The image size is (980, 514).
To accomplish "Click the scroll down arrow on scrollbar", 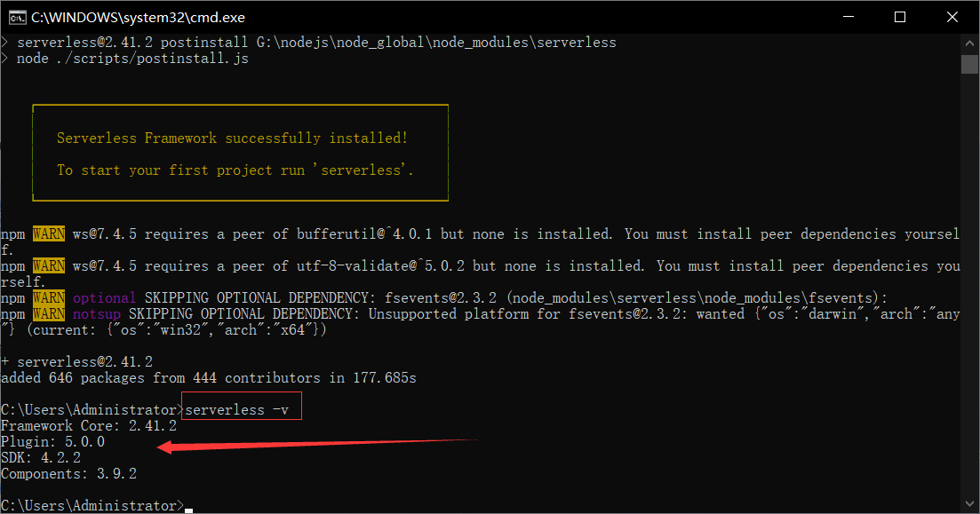I will (969, 503).
